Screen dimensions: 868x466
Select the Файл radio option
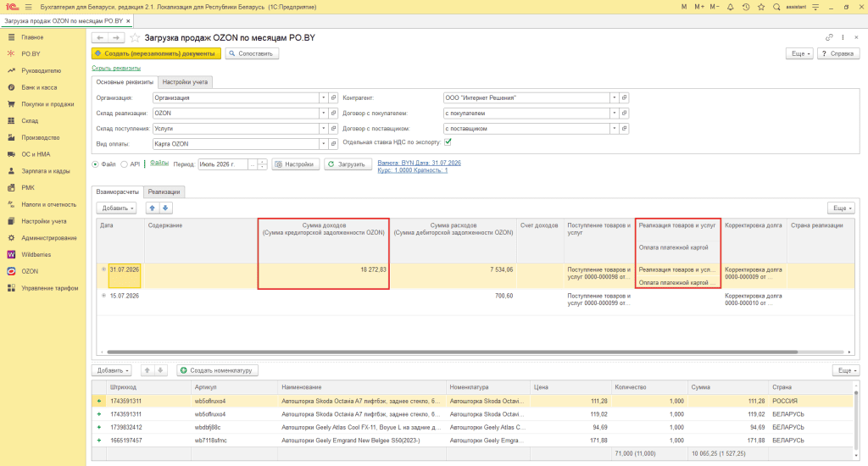95,164
